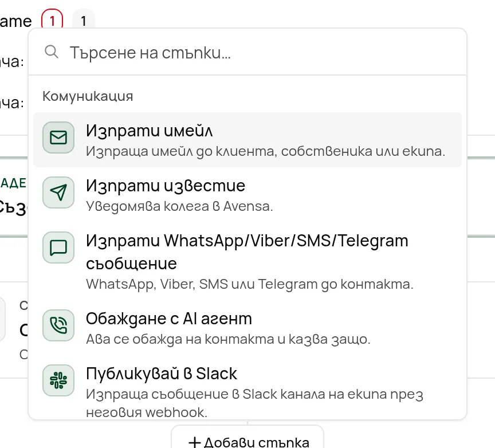Select the envelope icon for Изпрати имейл
This screenshot has width=495, height=448.
click(x=58, y=137)
